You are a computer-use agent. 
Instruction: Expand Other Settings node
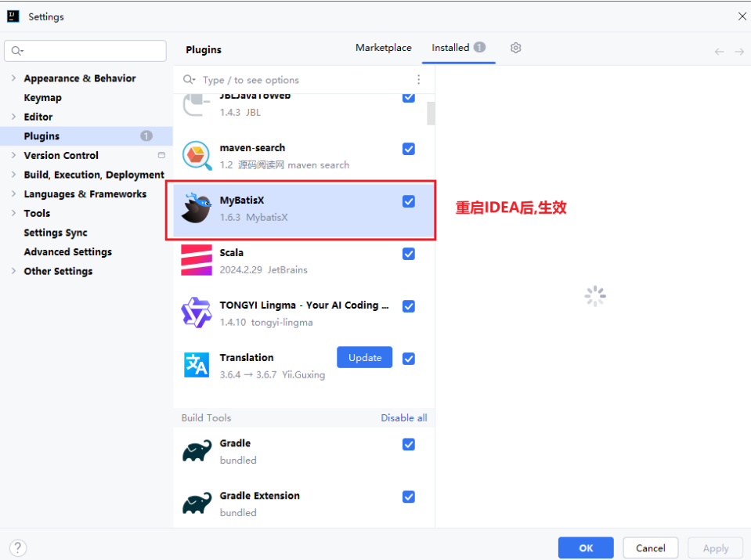click(x=13, y=271)
